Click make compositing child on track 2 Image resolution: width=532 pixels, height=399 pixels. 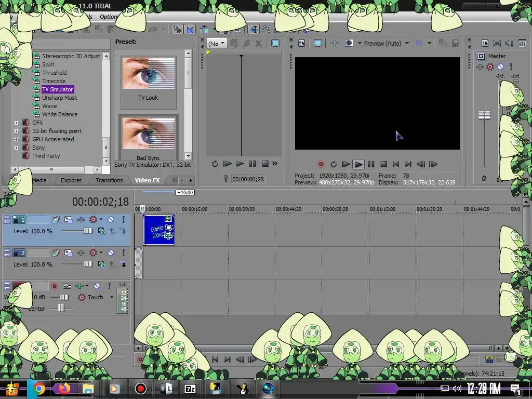click(123, 264)
